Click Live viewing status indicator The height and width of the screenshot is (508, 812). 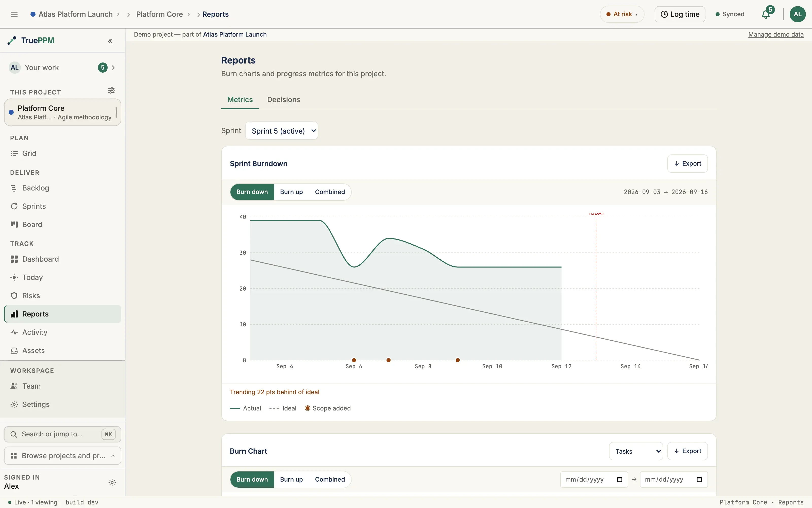(x=33, y=502)
